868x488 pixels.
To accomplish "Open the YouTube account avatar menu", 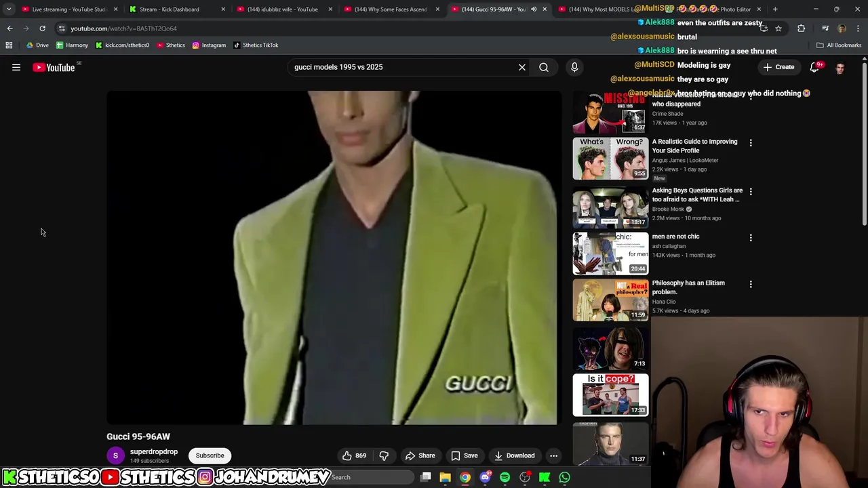I will pyautogui.click(x=840, y=68).
